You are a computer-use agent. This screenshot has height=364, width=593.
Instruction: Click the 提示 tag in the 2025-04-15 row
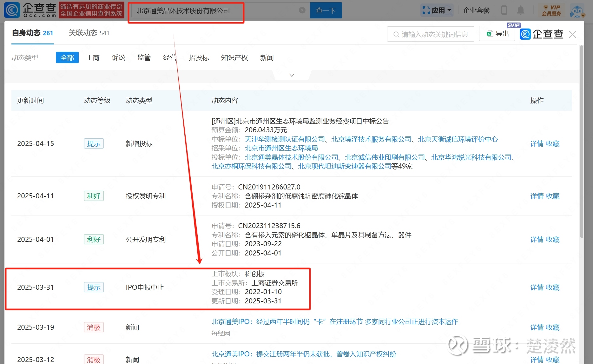pyautogui.click(x=94, y=144)
